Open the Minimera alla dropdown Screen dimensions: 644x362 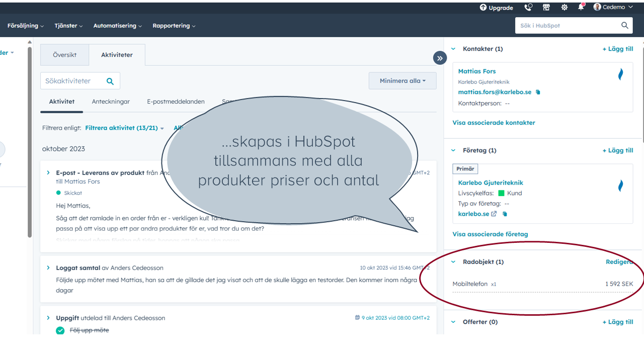[x=403, y=81]
